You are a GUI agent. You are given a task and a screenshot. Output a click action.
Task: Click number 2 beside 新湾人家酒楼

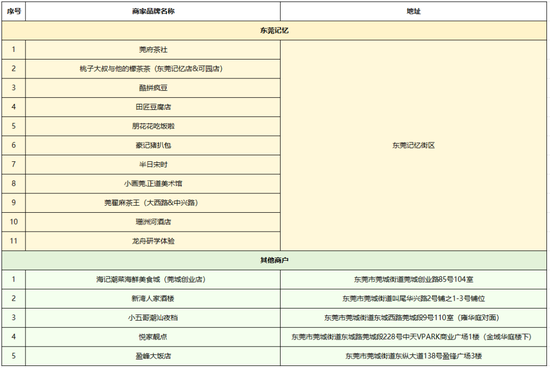pyautogui.click(x=14, y=299)
